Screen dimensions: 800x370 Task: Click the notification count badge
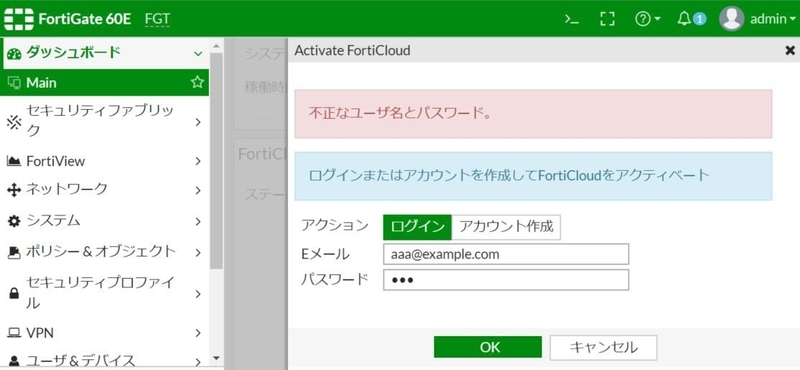pos(700,19)
